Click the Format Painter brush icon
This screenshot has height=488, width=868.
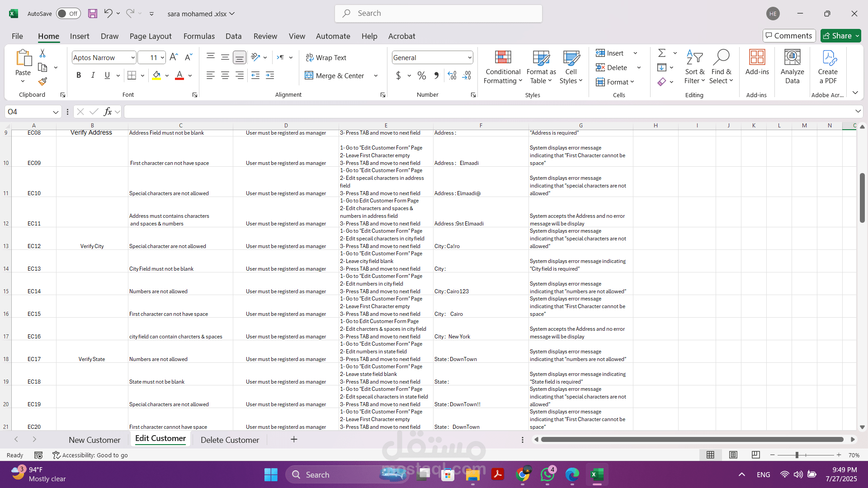(x=42, y=81)
